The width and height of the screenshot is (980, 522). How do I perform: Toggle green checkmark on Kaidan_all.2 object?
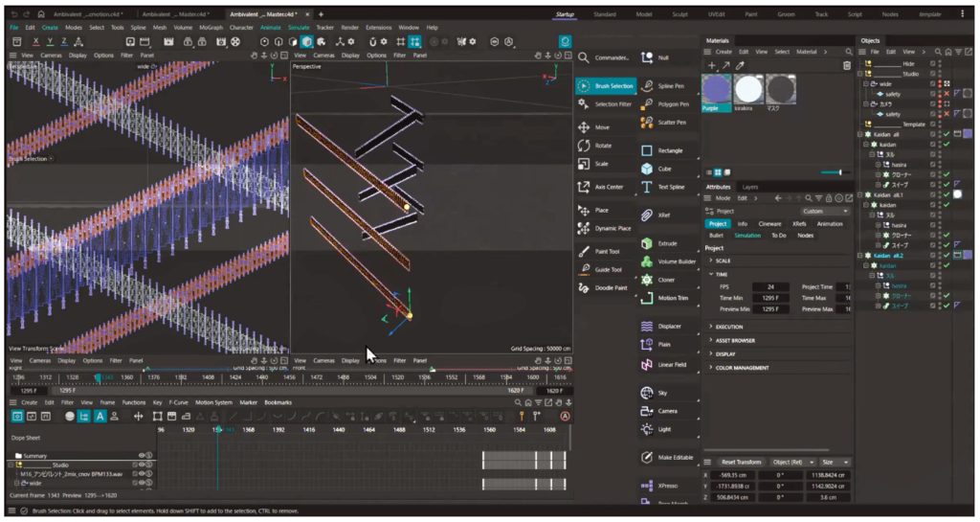947,255
